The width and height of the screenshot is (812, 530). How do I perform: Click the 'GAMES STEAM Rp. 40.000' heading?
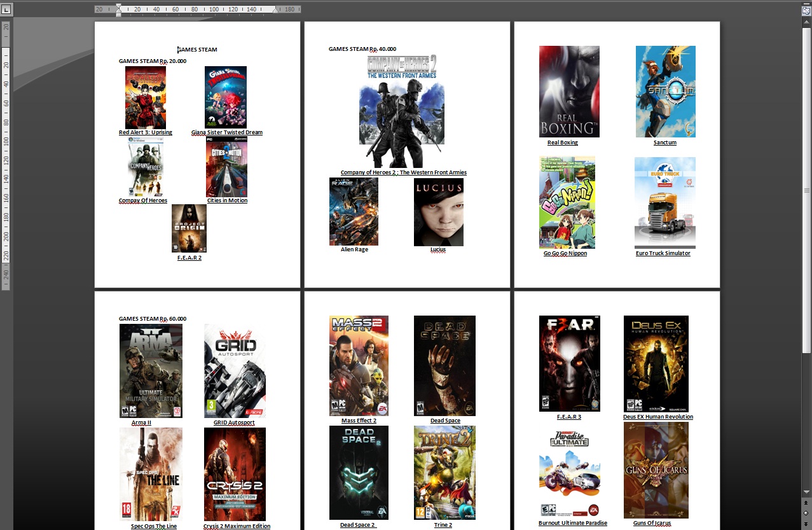[x=362, y=49]
